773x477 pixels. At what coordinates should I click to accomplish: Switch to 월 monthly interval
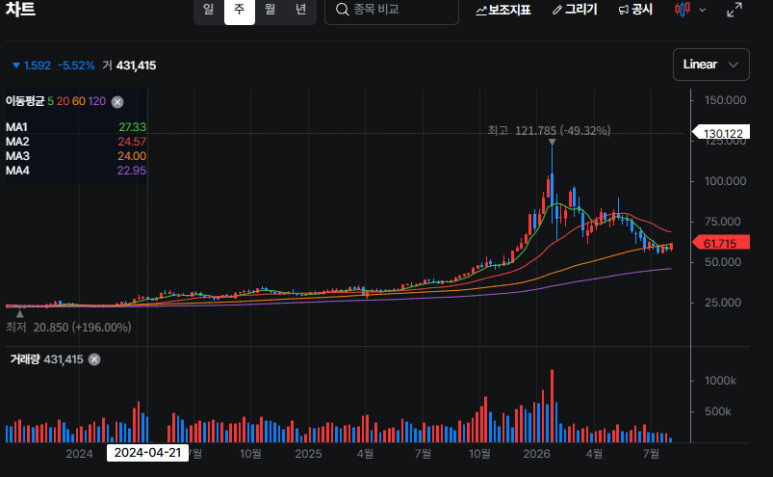[x=270, y=9]
